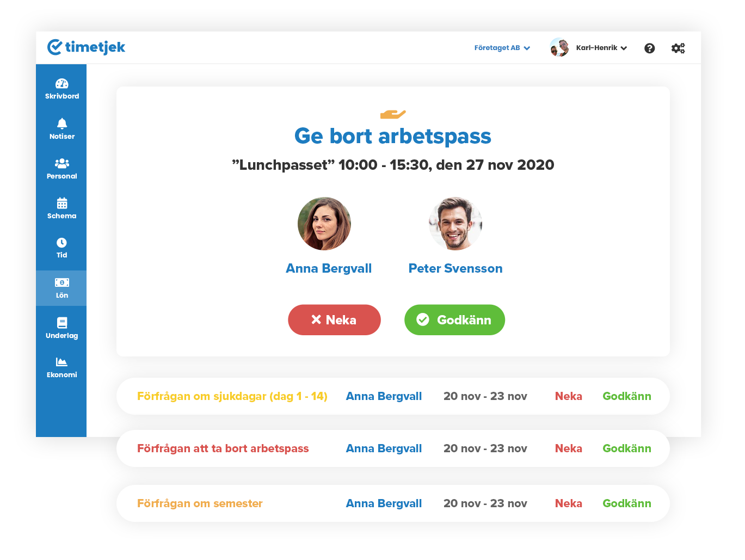Open Anna Bergvall's name link in card
The height and width of the screenshot is (560, 745).
(329, 268)
